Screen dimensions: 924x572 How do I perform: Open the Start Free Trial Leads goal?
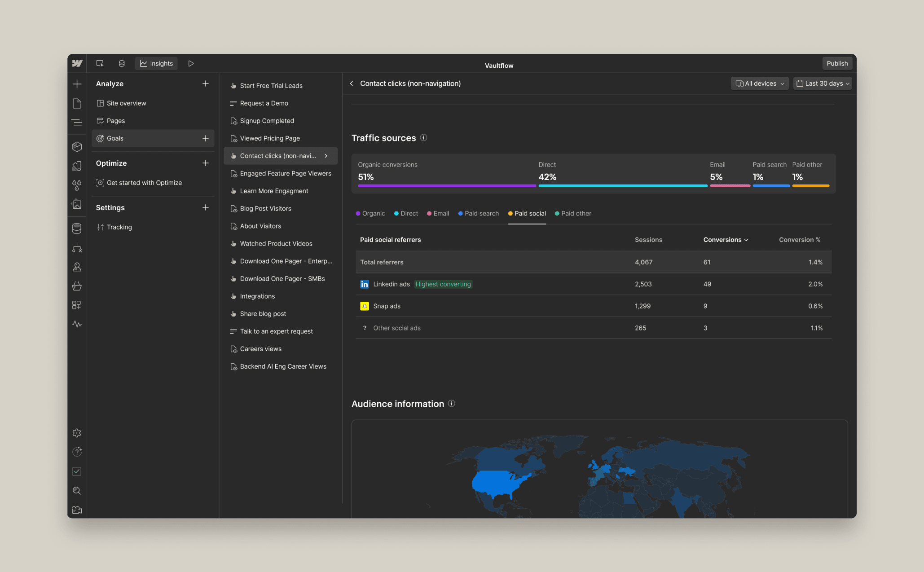(x=281, y=86)
